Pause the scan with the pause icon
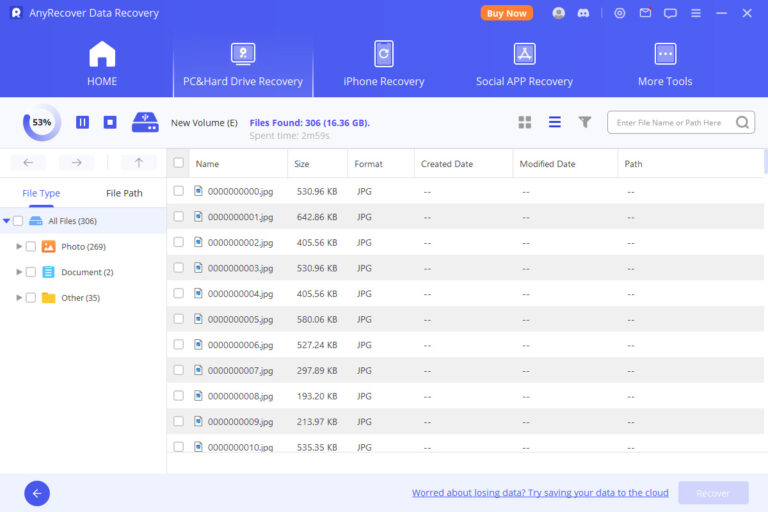The width and height of the screenshot is (768, 512). [x=82, y=122]
